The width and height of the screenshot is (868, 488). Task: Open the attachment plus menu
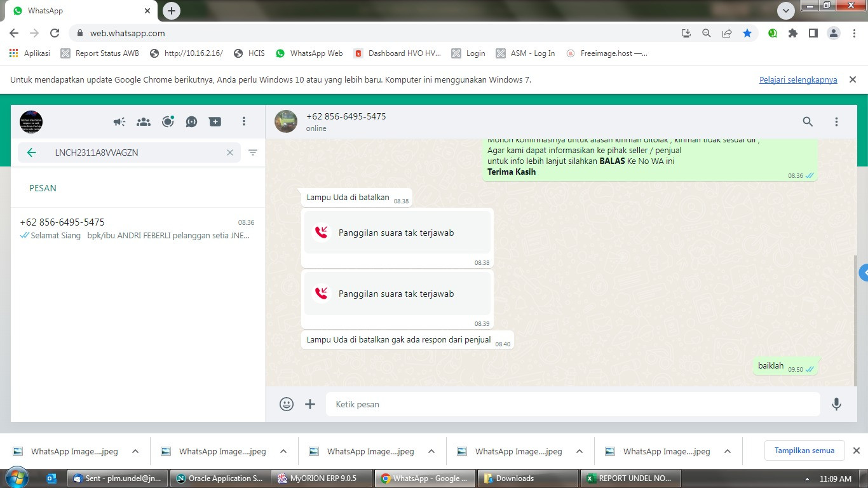[310, 404]
